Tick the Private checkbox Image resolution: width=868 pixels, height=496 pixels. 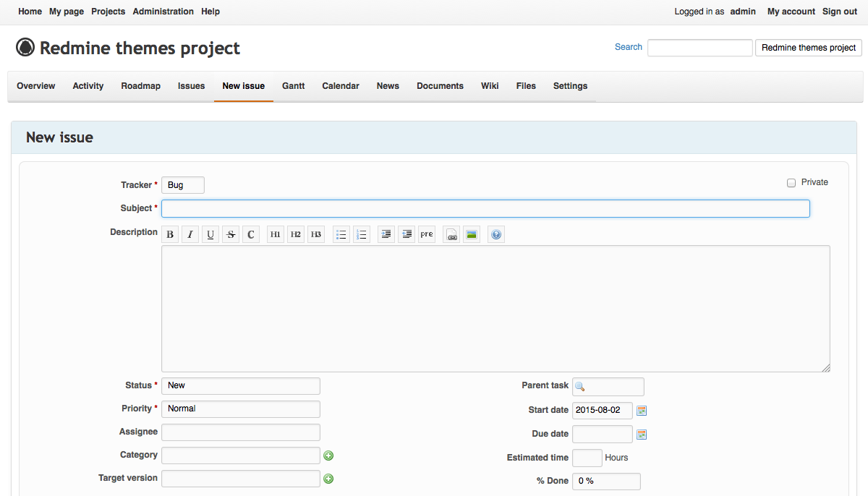[791, 183]
